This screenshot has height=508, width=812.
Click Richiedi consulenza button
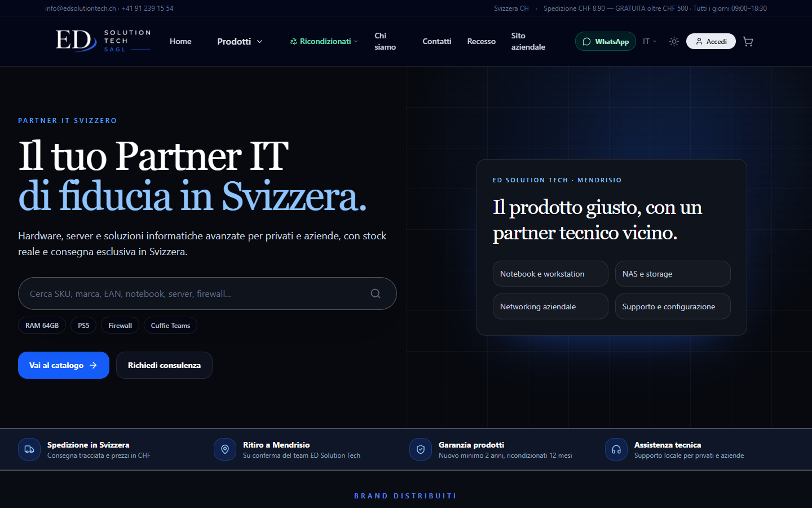point(164,365)
